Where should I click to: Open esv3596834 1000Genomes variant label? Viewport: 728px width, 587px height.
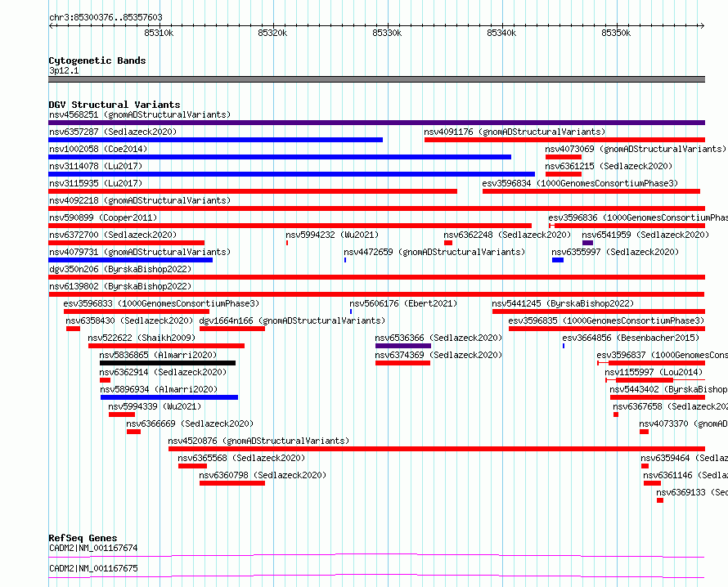(580, 183)
